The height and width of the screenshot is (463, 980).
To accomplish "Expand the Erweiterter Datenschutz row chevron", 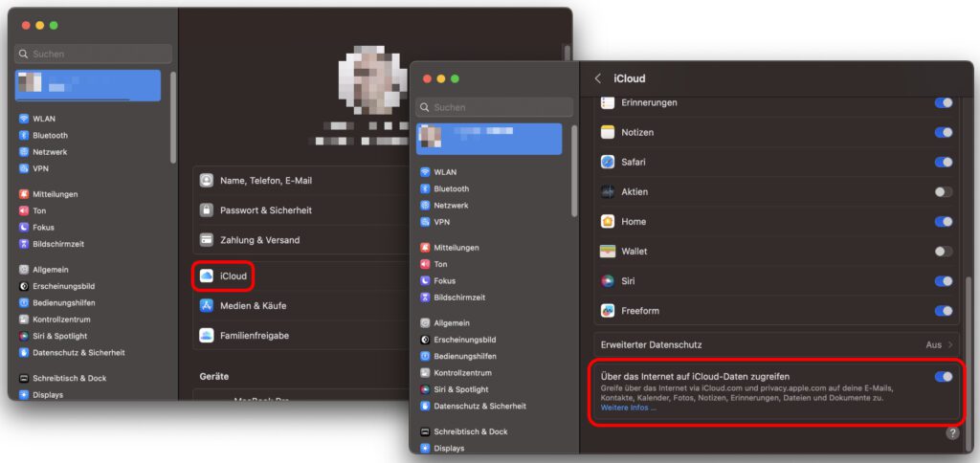I will point(949,344).
